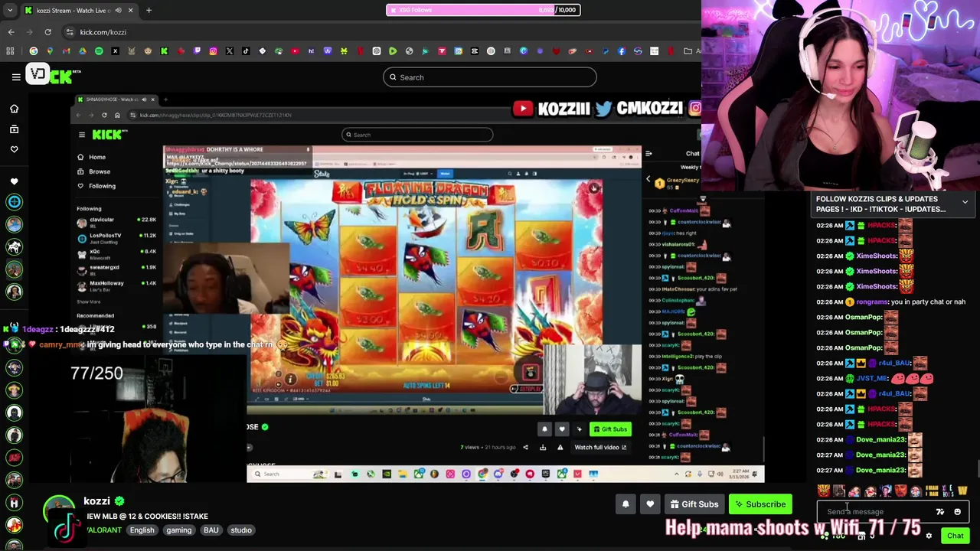Open the Gmail bookmark icon
Image resolution: width=980 pixels, height=551 pixels.
coord(67,51)
